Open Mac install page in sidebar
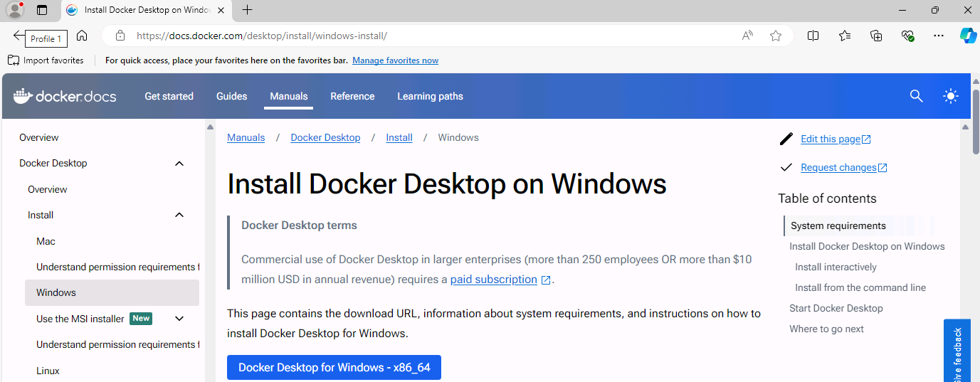This screenshot has width=980, height=382. coord(46,241)
